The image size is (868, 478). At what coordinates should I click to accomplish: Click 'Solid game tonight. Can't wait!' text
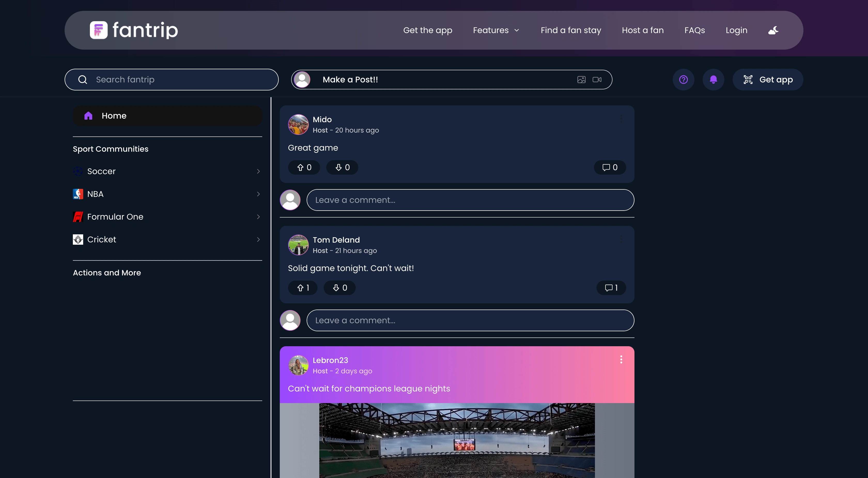tap(351, 268)
